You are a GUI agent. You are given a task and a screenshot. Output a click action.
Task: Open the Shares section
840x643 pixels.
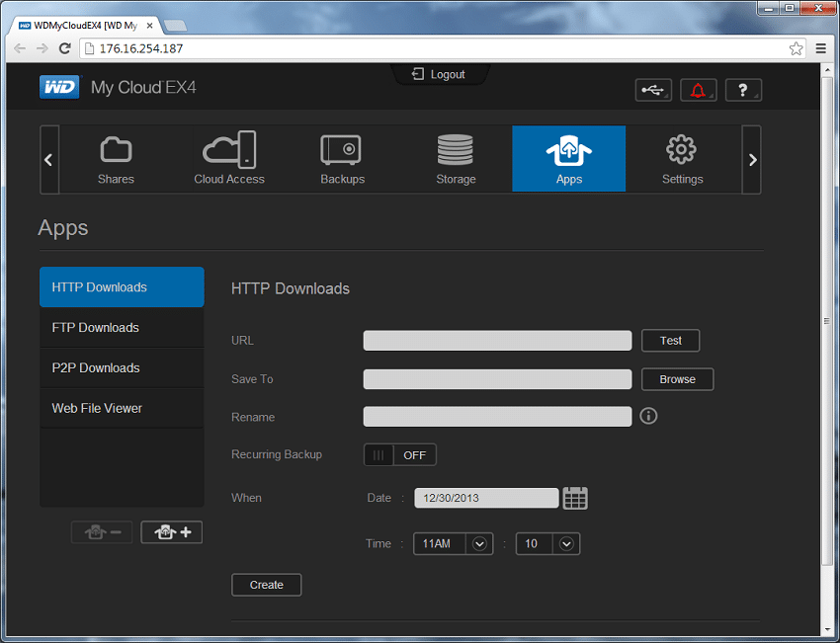pyautogui.click(x=116, y=159)
